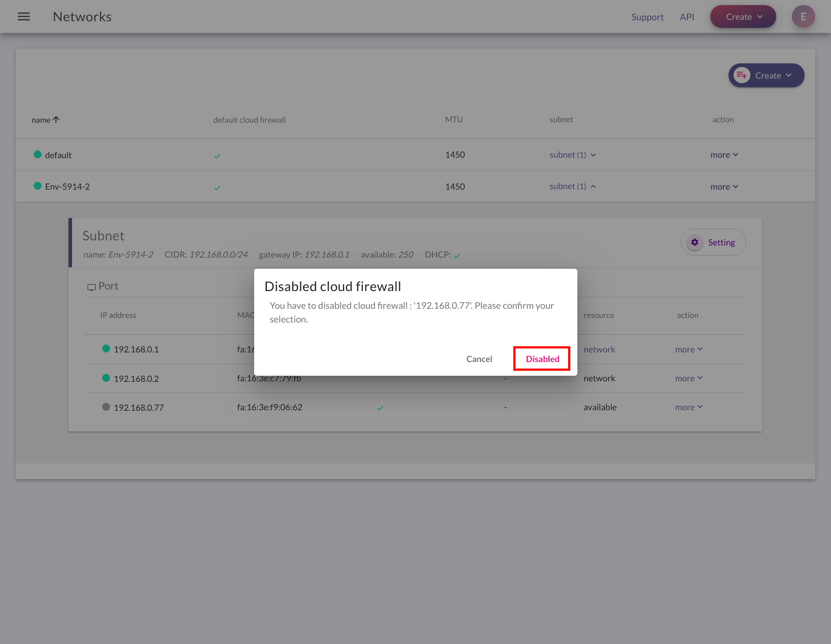Click the Setting gear icon
831x644 pixels.
tap(695, 242)
